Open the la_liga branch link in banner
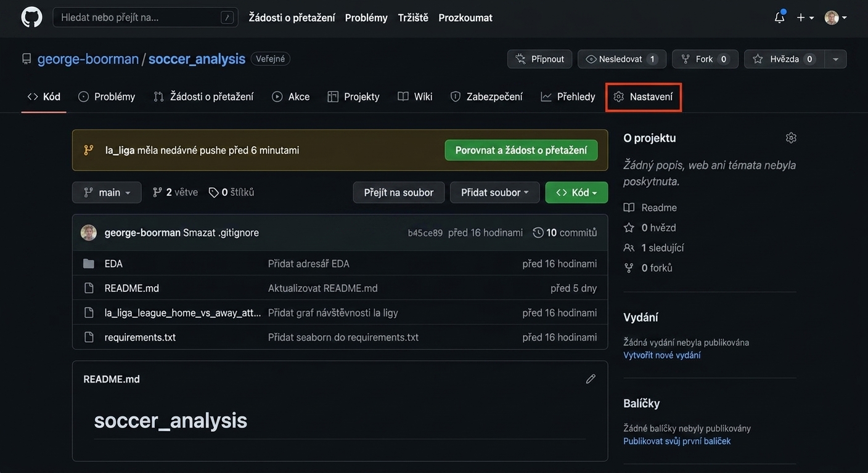The image size is (868, 473). (x=120, y=150)
